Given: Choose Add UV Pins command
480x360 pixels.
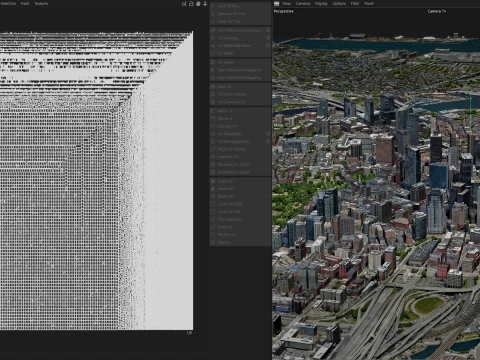Looking at the screenshot, I should coord(240,6).
